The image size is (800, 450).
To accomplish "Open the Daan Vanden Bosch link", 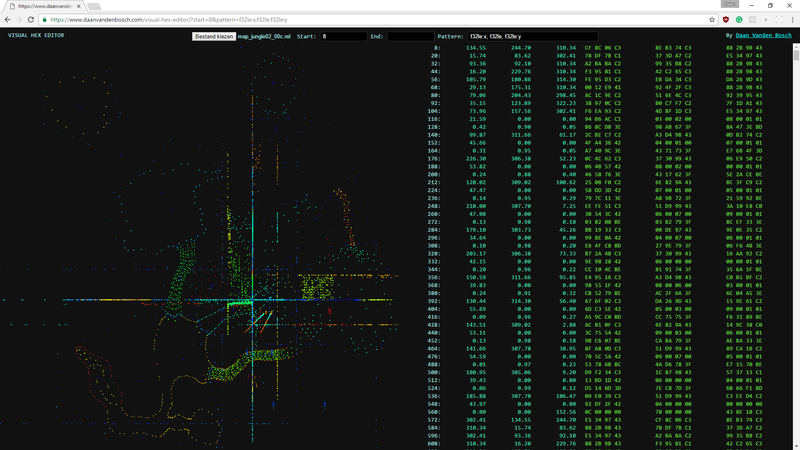I will coord(766,36).
